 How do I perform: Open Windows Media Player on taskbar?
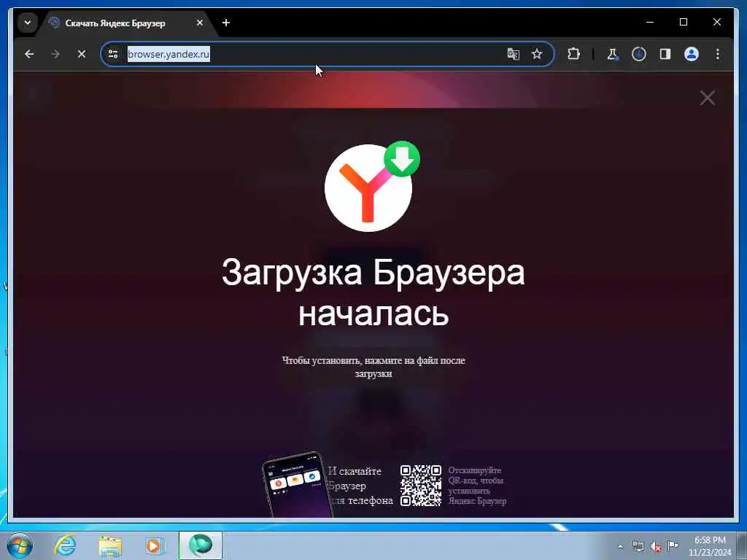(x=155, y=545)
